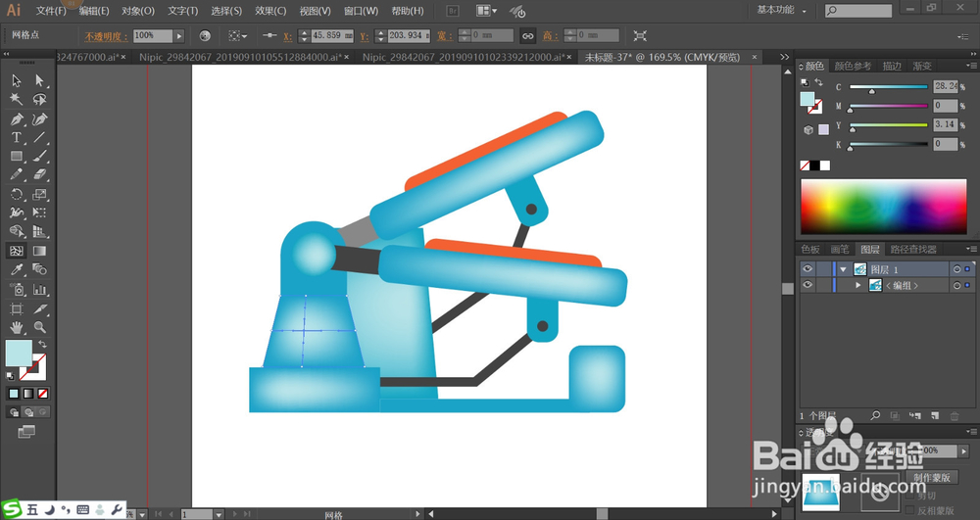Switch to 渐变 panel tab
This screenshot has height=520, width=980.
922,67
